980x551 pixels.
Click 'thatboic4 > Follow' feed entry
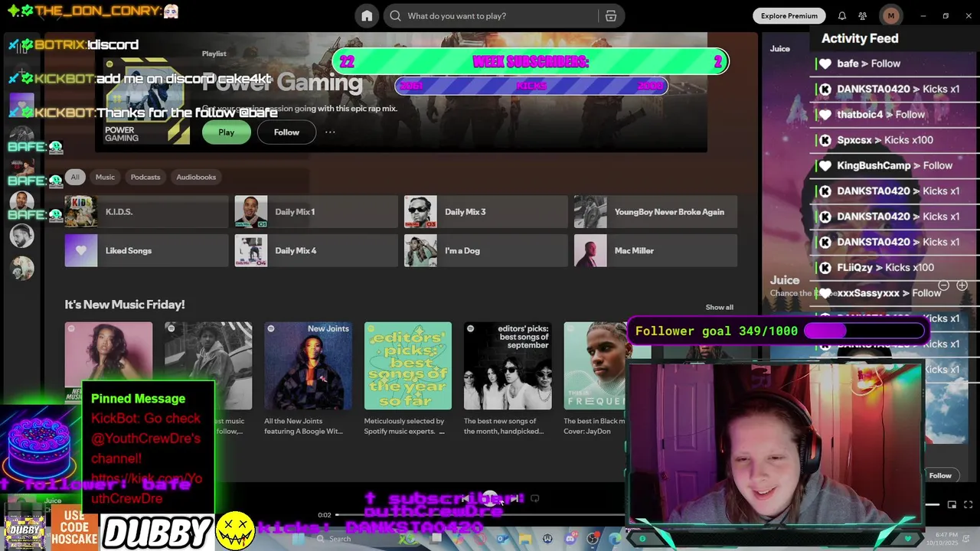[880, 115]
